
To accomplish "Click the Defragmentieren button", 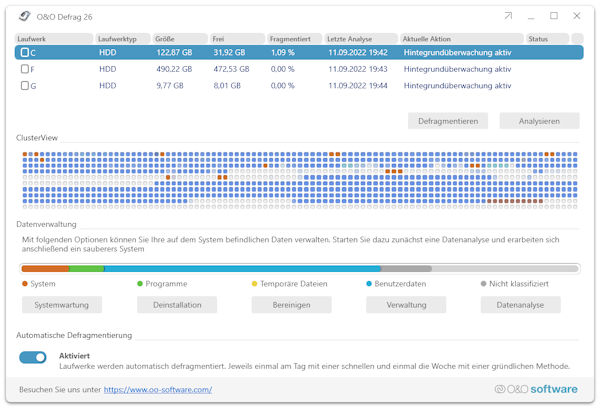I will [x=448, y=121].
